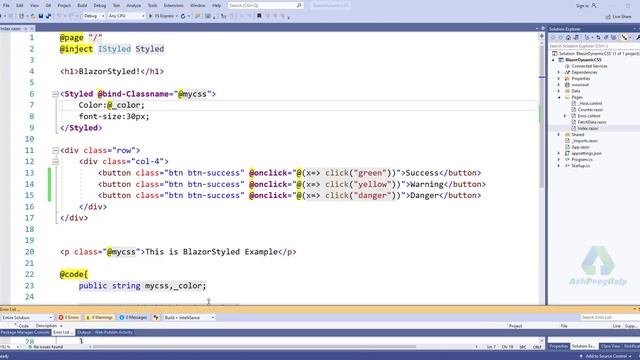The height and width of the screenshot is (360, 640).
Task: Select the Solution 'BlazorDynamicCSS' node
Action: [x=596, y=53]
